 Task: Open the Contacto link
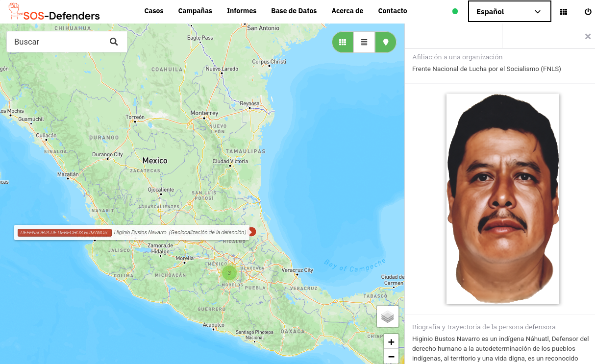pos(393,11)
